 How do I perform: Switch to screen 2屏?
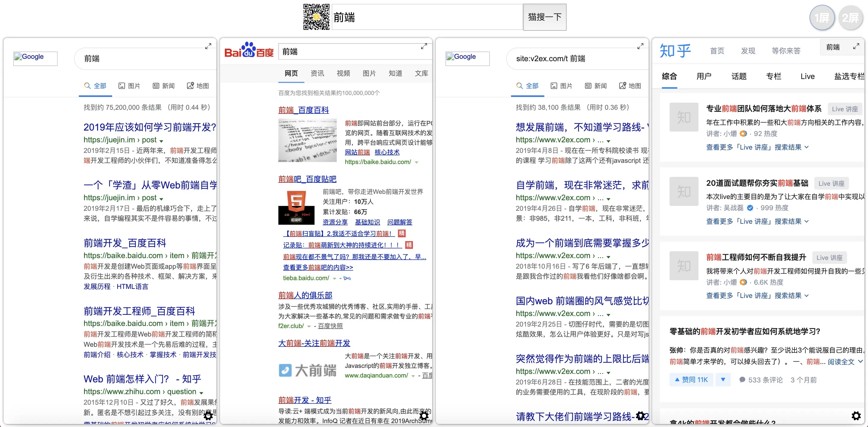click(850, 17)
